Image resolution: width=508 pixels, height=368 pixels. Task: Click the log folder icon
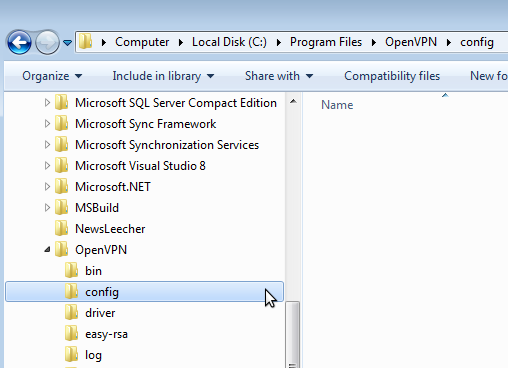pos(72,354)
